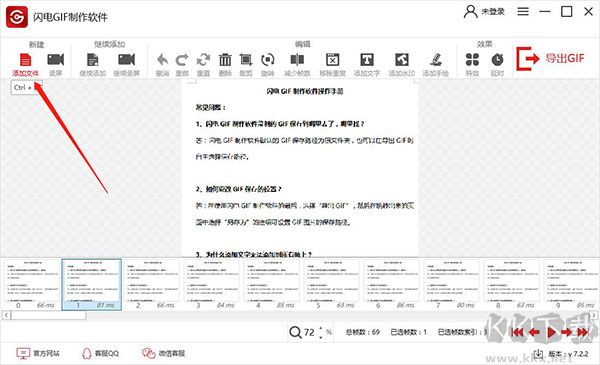The width and height of the screenshot is (600, 365).
Task: Click the 移除重复 remove duplicates icon
Action: [333, 60]
